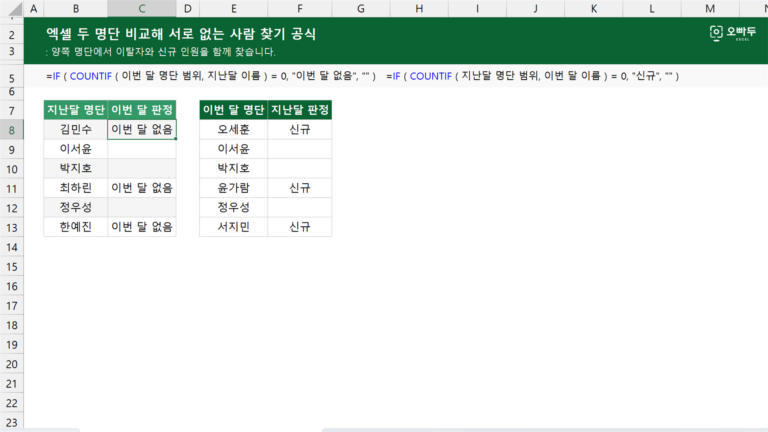Viewport: 768px width, 432px height.
Task: Select the cell '김민수'
Action: click(75, 129)
